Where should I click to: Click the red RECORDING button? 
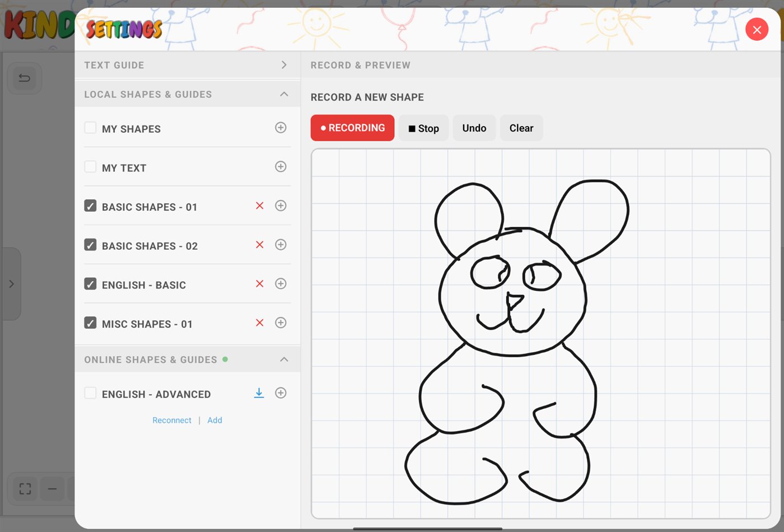(x=352, y=128)
